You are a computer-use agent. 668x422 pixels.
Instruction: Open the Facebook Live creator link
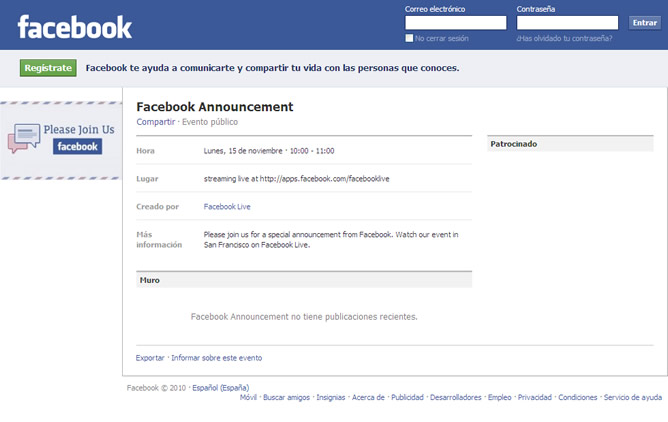point(227,207)
